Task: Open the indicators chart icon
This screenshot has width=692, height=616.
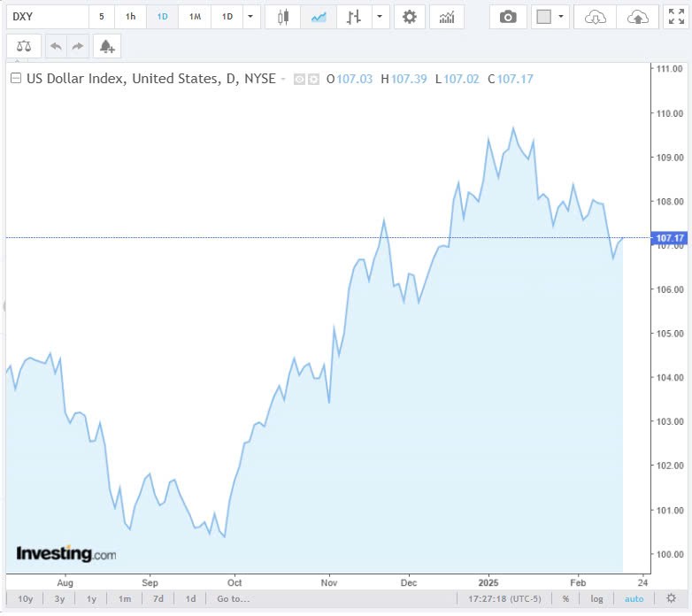Action: pyautogui.click(x=447, y=17)
